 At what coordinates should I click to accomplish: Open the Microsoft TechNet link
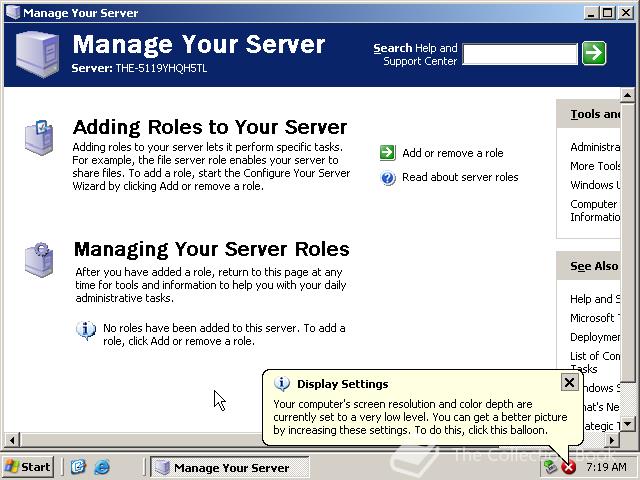595,318
